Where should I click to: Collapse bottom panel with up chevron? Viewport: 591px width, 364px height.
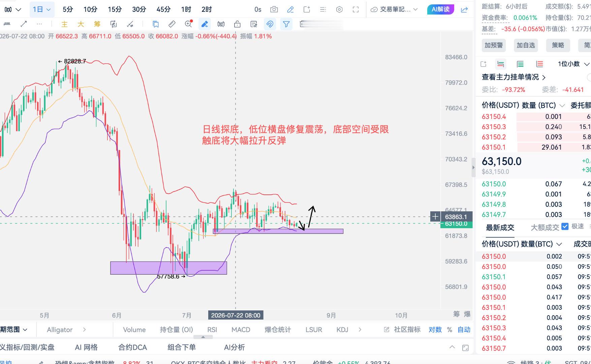coord(452,347)
